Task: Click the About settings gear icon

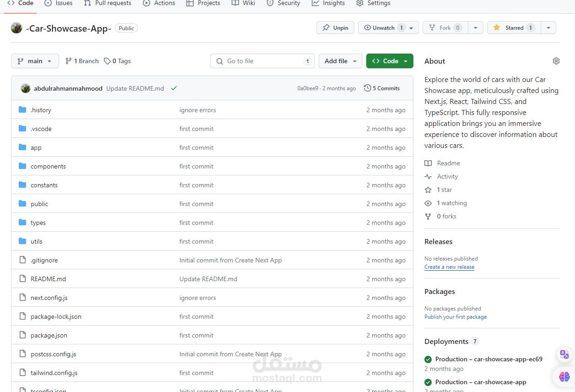Action: click(x=556, y=61)
